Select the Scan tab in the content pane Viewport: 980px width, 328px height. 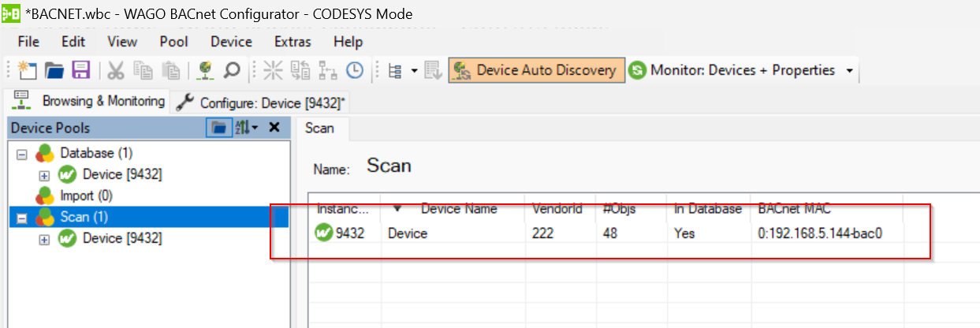319,128
